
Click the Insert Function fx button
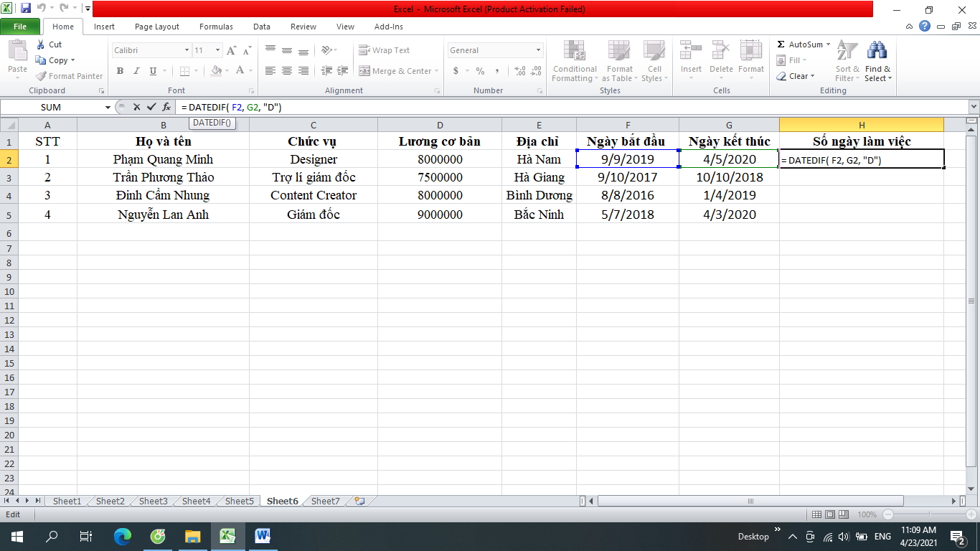point(166,107)
